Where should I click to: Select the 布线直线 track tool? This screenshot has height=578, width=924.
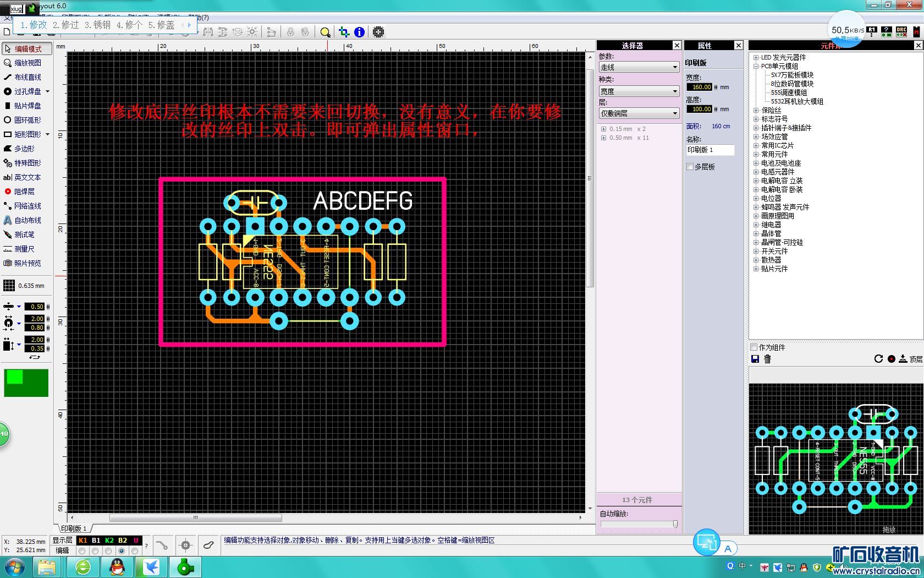tap(28, 77)
